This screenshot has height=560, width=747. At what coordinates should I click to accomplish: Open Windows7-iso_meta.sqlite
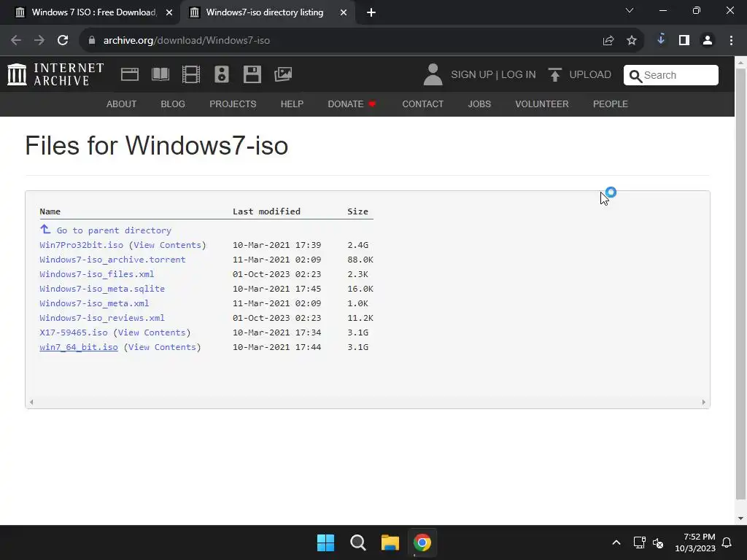pos(102,289)
